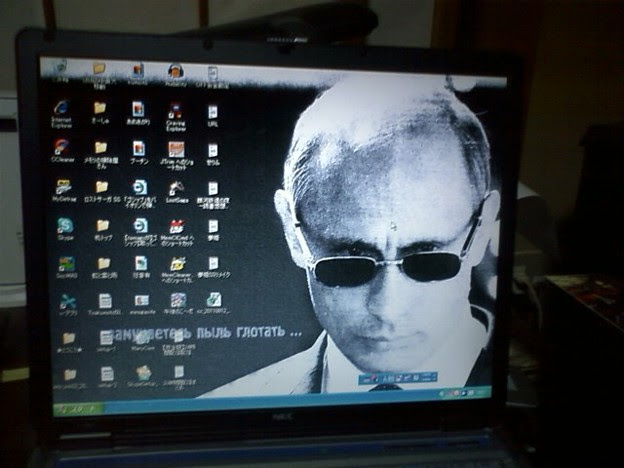Open the Tsukumo text document
Screen dimensions: 624x468
click(105, 304)
